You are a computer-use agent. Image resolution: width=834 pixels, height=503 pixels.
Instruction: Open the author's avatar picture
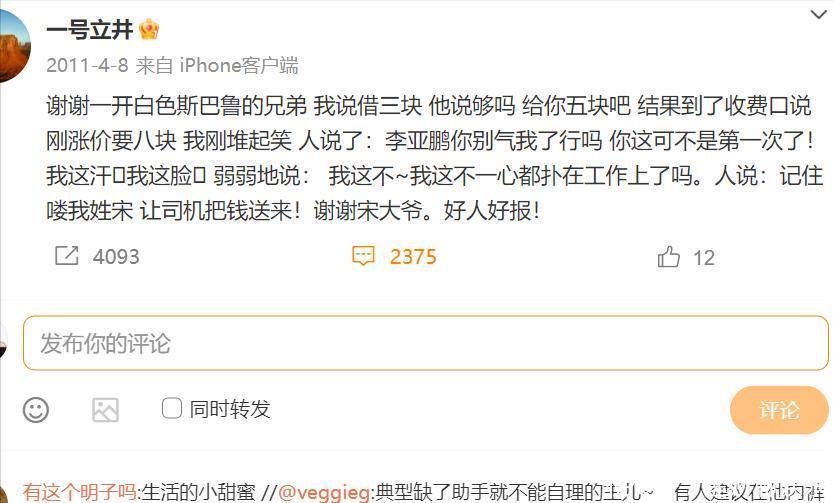click(x=13, y=46)
